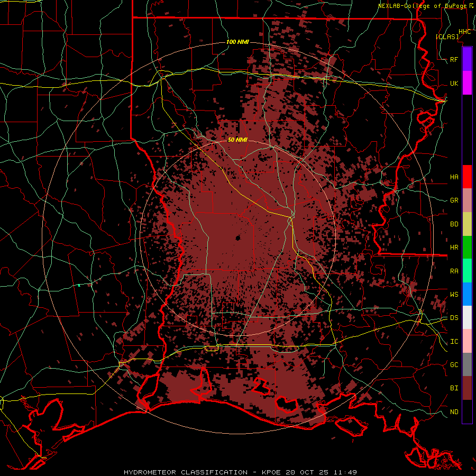Click the 'RF' legend label
476x476 pixels.
(x=454, y=59)
